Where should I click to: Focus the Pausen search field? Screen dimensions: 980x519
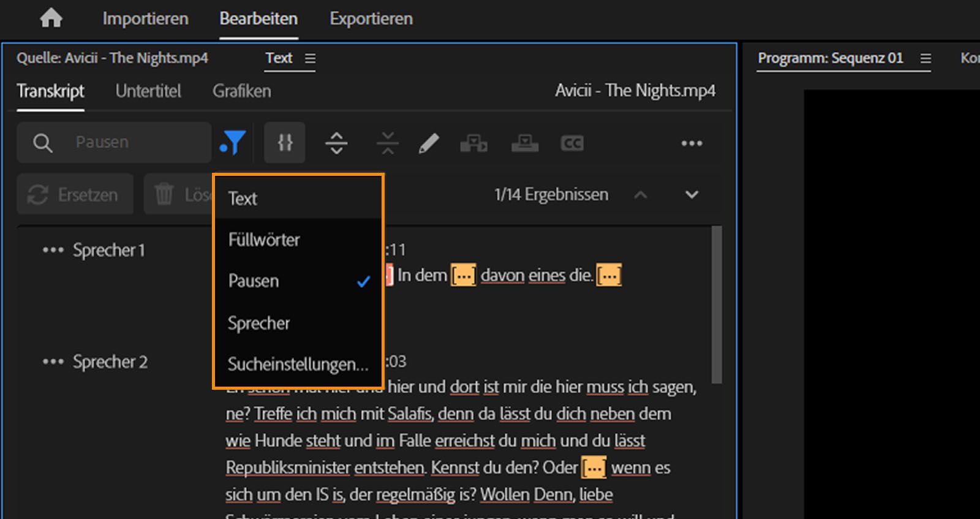114,142
